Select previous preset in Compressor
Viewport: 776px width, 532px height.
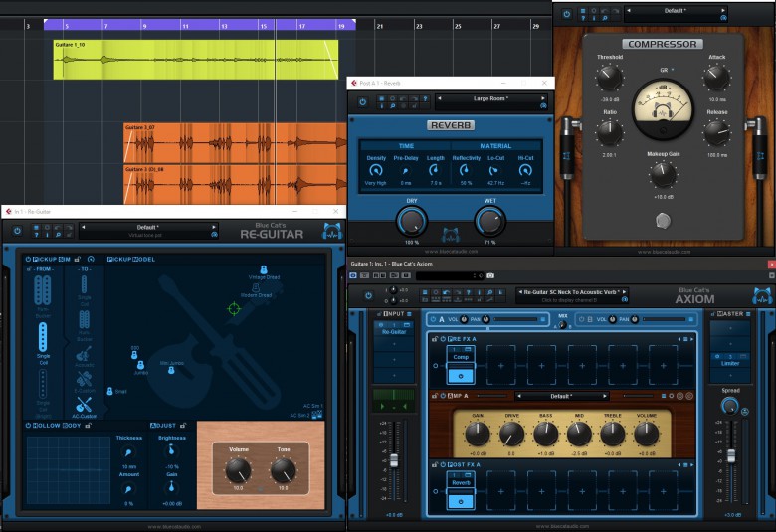(x=629, y=10)
